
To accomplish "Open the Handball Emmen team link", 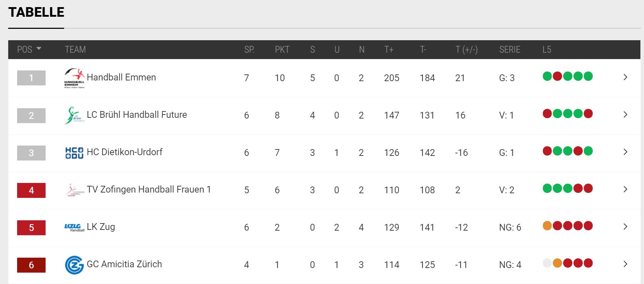I will 121,77.
